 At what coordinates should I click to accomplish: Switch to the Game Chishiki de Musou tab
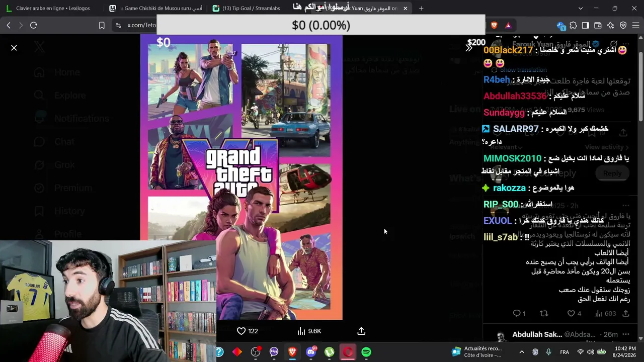pos(156,8)
